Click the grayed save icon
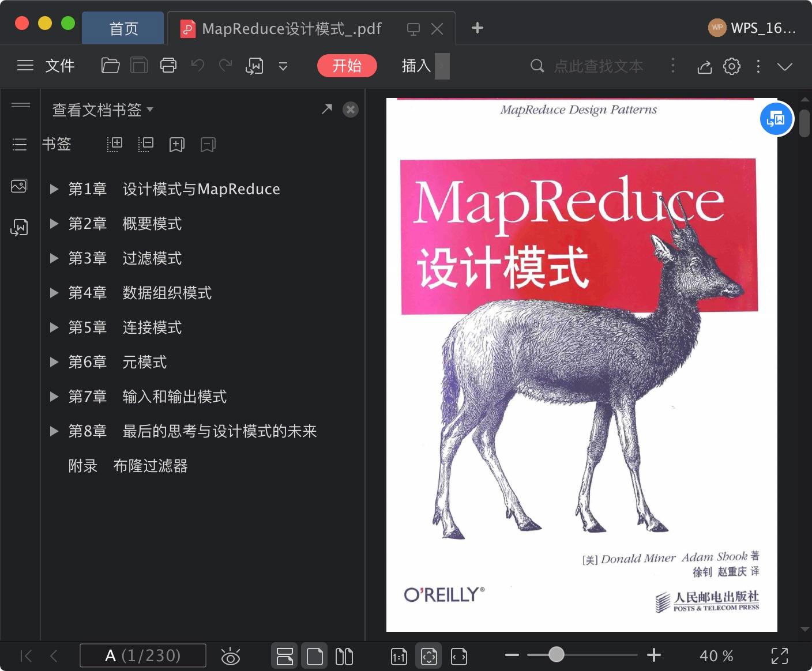The height and width of the screenshot is (671, 812). pyautogui.click(x=139, y=66)
